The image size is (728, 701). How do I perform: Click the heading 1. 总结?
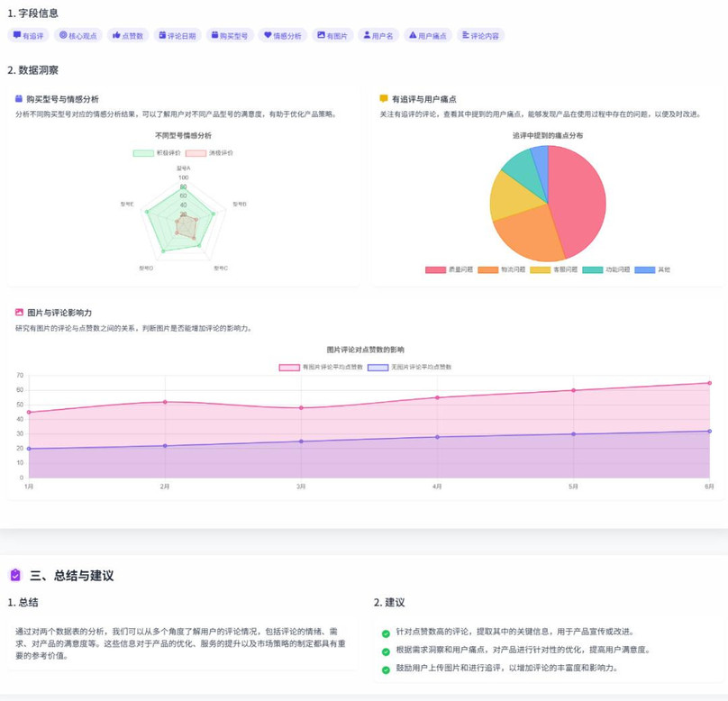[x=23, y=603]
